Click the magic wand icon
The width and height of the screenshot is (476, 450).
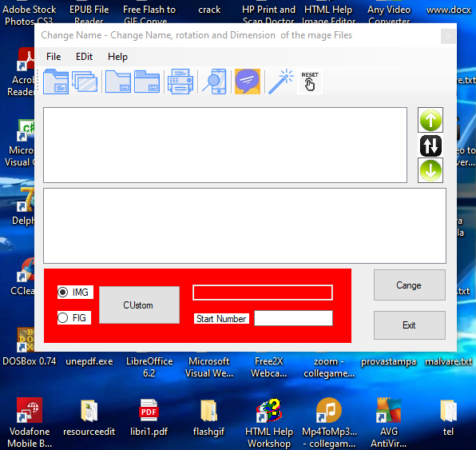[x=281, y=82]
